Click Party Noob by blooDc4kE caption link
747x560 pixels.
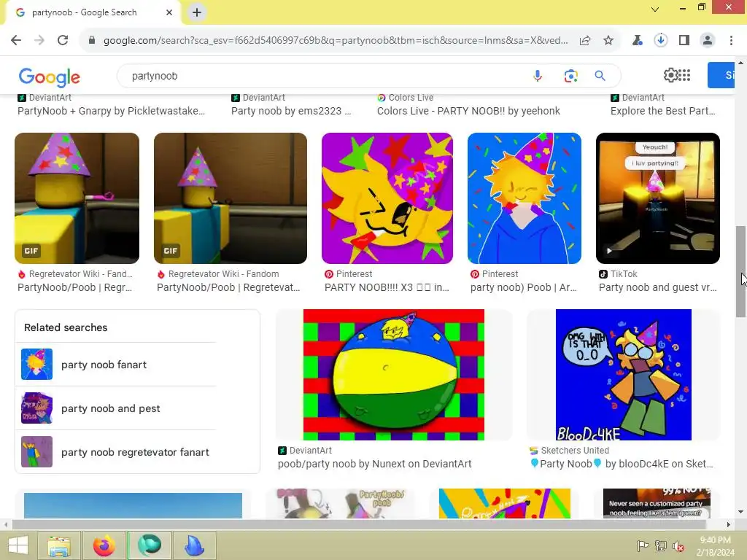tap(622, 464)
